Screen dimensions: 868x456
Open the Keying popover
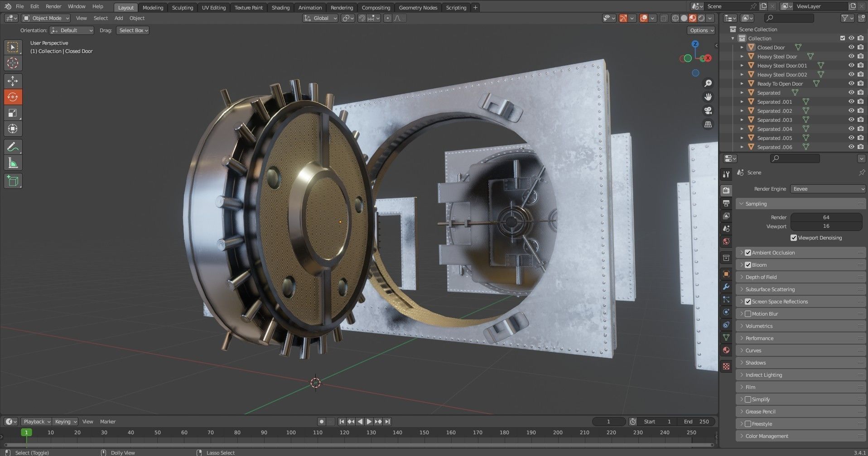tap(65, 422)
